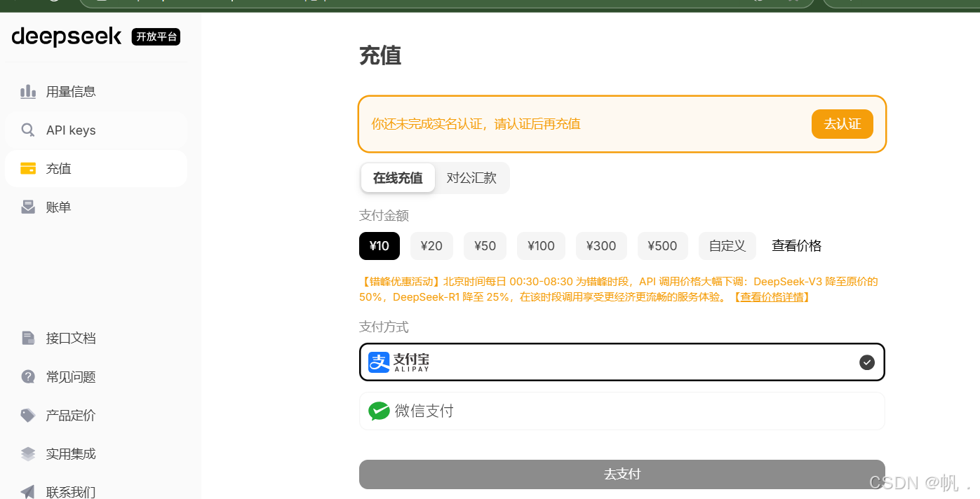Open 常见问题 in the sidebar
The height and width of the screenshot is (499, 980).
[x=96, y=376]
